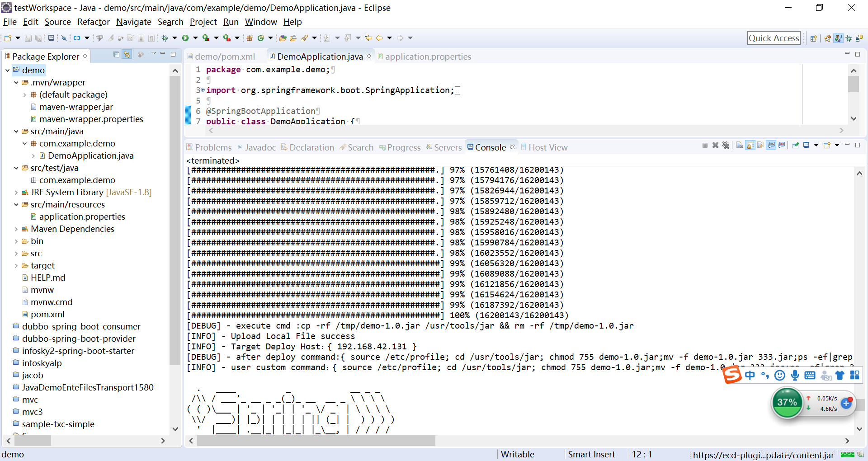868x461 pixels.
Task: Select pom.xml in the demo project
Action: (x=47, y=315)
